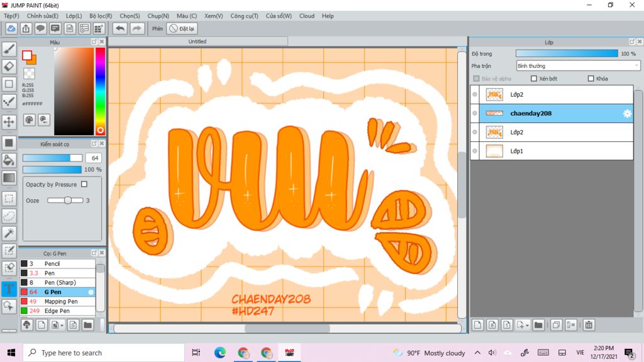644x362 pixels.
Task: Enable the Xén bớt clipping checkbox
Action: [534, 79]
